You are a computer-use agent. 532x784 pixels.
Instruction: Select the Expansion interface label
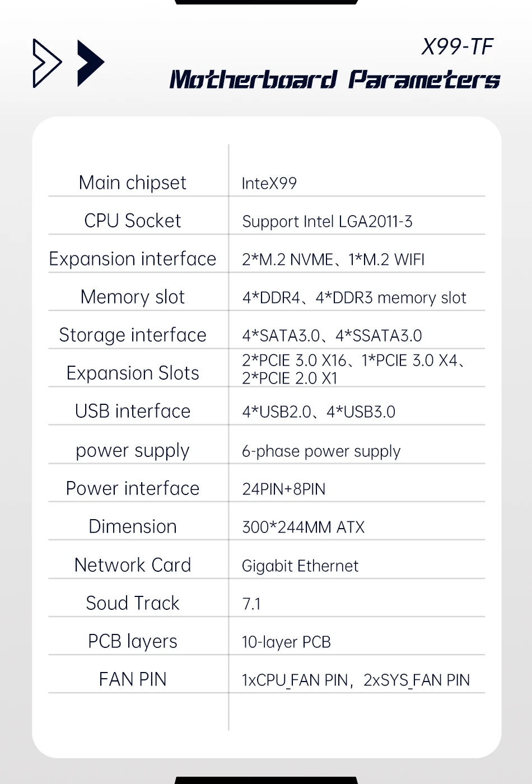[x=133, y=259]
